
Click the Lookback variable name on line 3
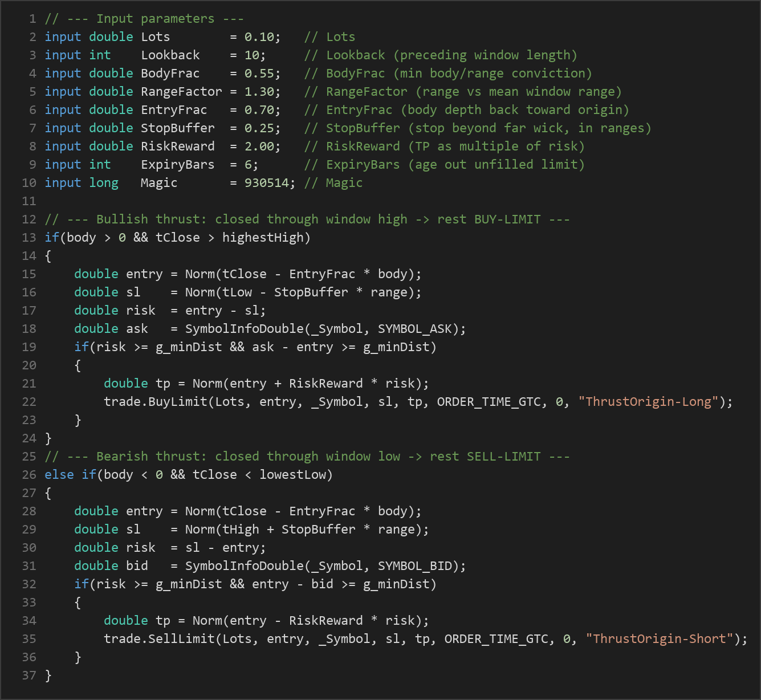170,55
